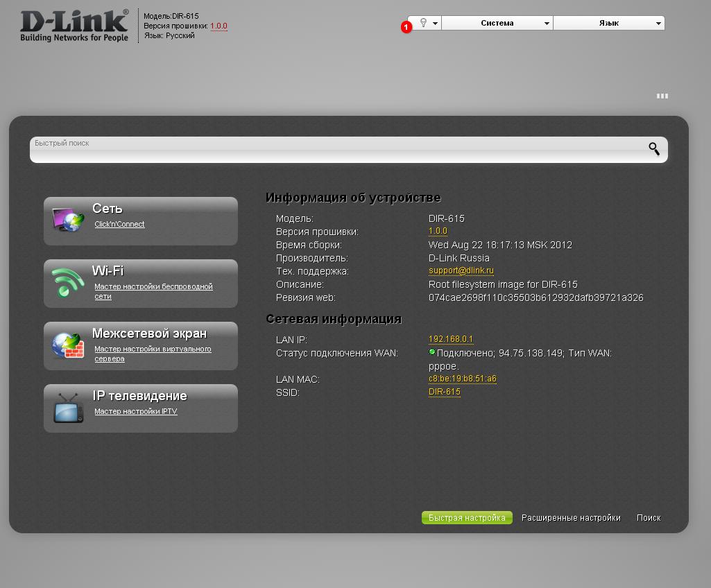Select the Быстрая настройка tab
Viewport: 711px width, 588px height.
[467, 518]
